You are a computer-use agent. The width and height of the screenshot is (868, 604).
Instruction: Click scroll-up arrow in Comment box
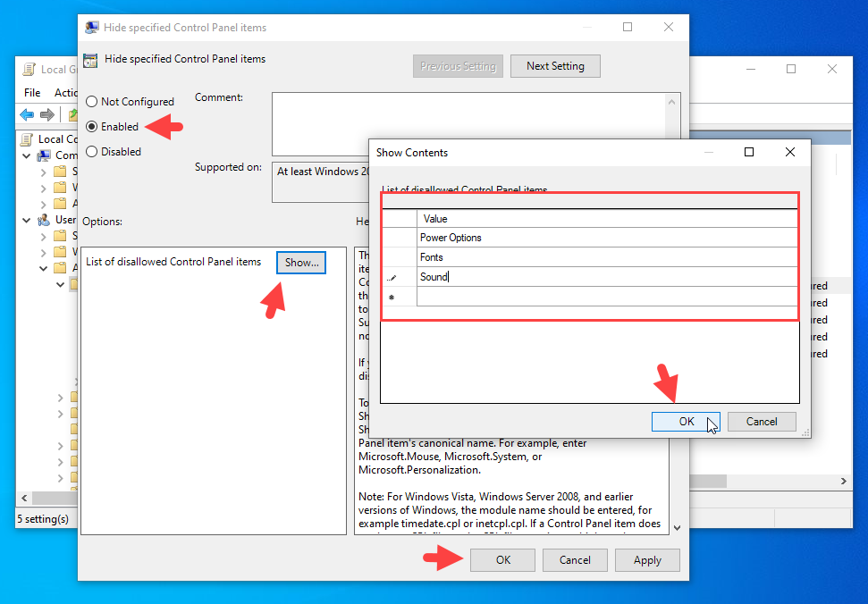(x=671, y=102)
